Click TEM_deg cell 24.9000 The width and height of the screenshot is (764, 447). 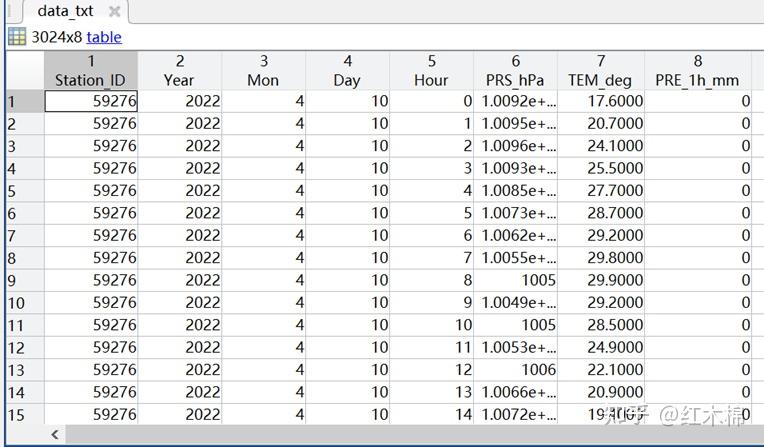click(x=601, y=348)
